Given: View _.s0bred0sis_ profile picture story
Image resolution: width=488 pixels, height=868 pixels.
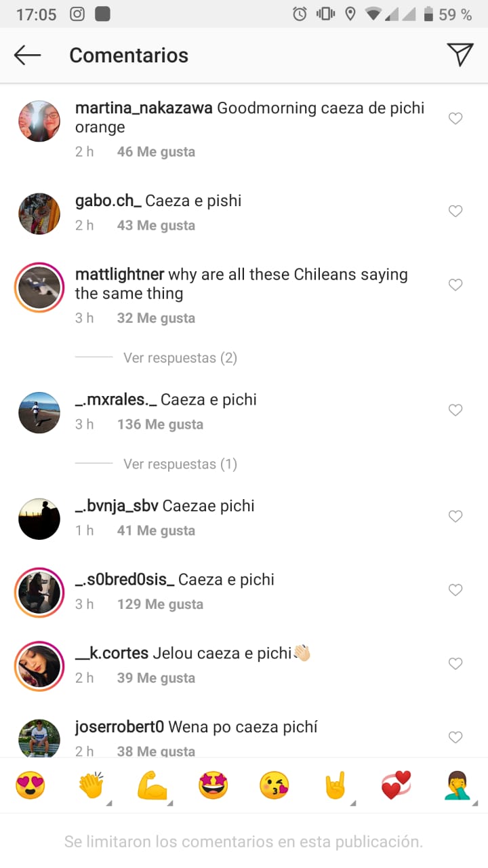Looking at the screenshot, I should pyautogui.click(x=39, y=592).
